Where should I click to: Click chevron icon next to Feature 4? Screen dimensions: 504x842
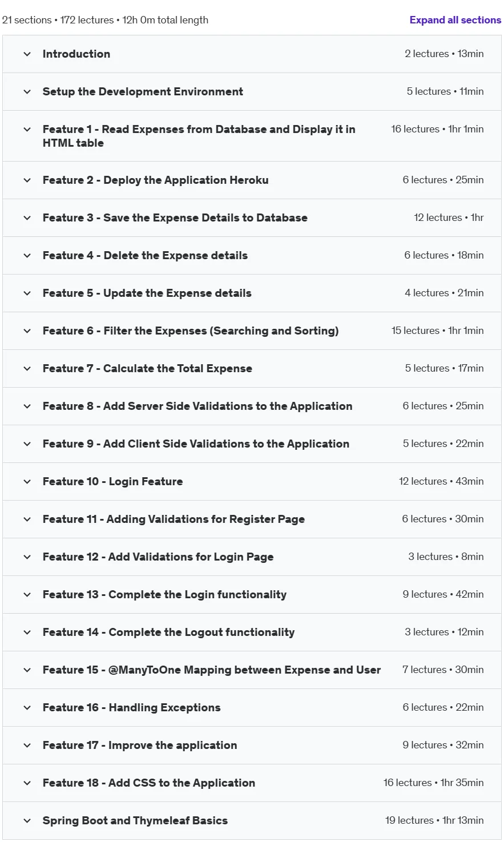point(27,256)
